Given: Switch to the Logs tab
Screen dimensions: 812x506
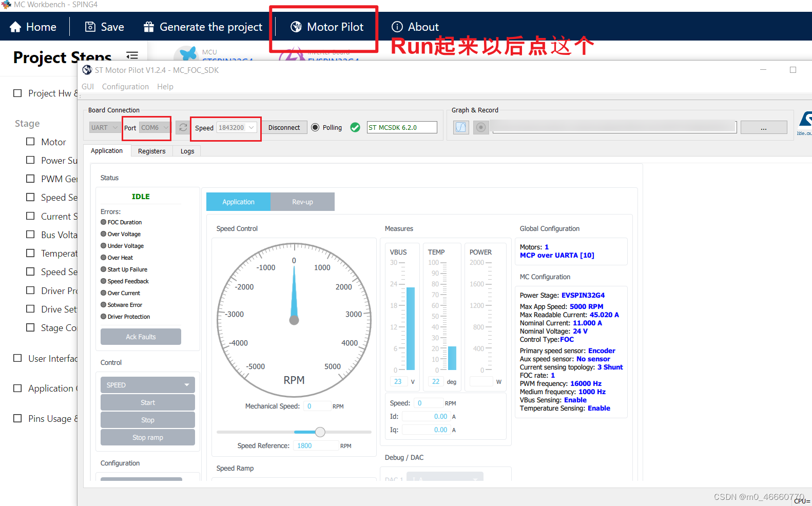Looking at the screenshot, I should [187, 151].
